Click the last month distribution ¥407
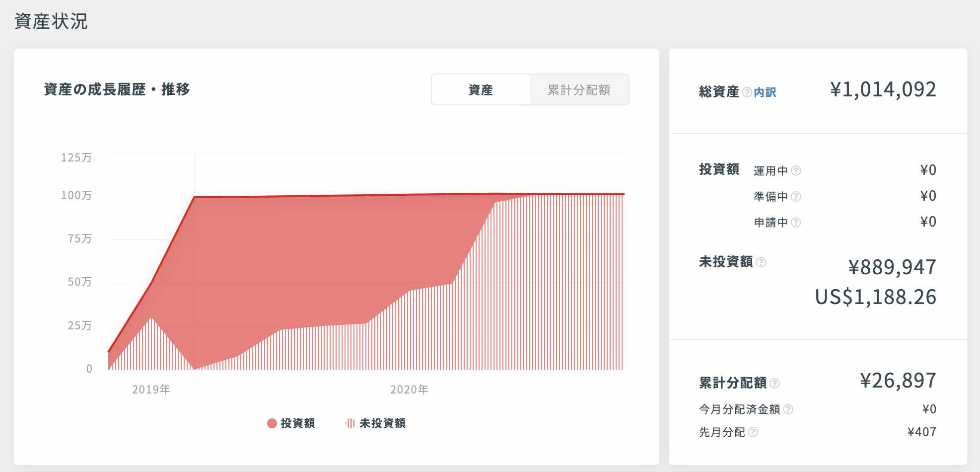Image resolution: width=980 pixels, height=472 pixels. click(x=922, y=432)
